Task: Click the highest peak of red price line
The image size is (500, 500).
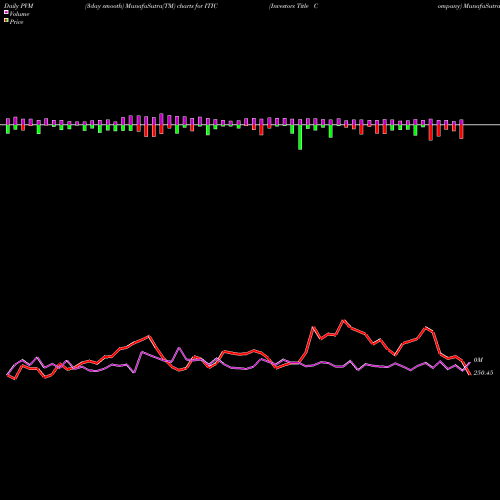Action: point(343,321)
